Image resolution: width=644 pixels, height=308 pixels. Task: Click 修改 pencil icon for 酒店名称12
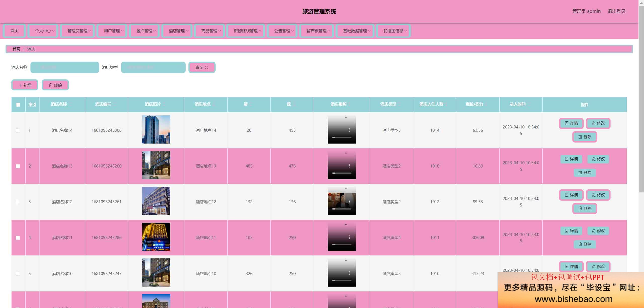[x=593, y=195]
